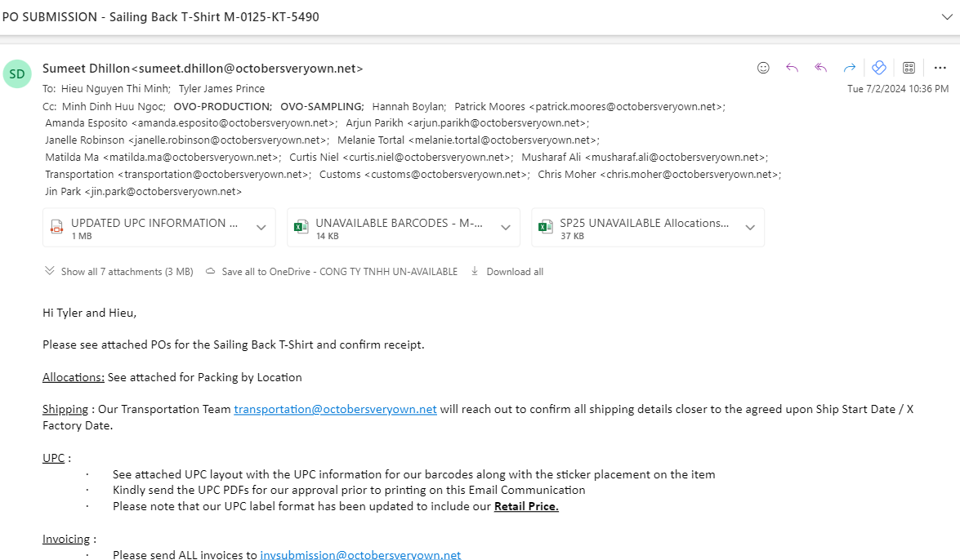Screen dimensions: 960x560
Task: Click transportation@octobersveryown.net link in body
Action: [x=335, y=409]
